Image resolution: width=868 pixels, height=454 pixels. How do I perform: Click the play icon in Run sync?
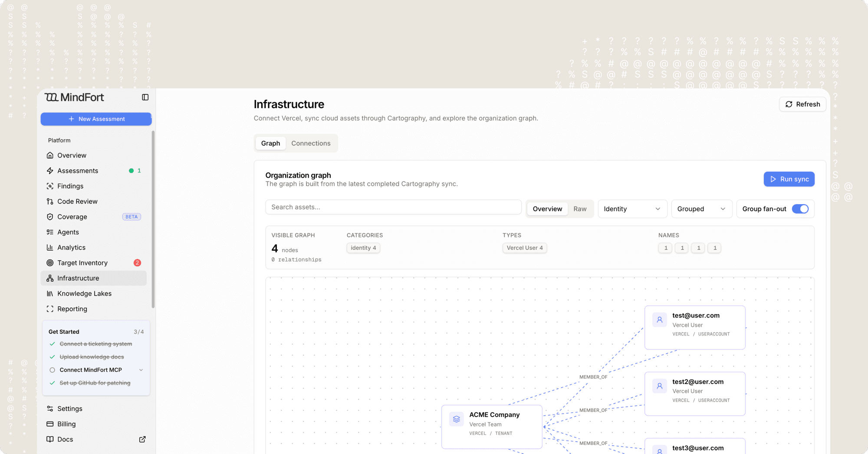[x=773, y=179]
